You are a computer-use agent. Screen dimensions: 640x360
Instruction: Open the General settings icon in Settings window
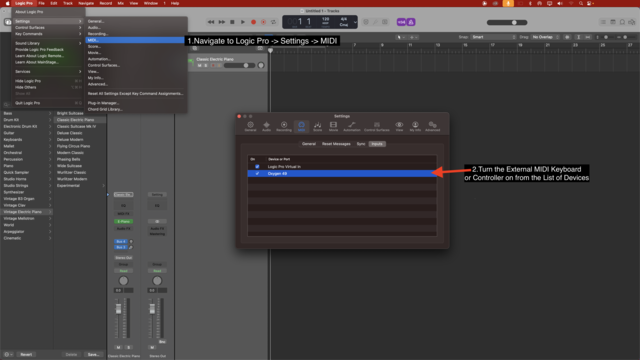[x=250, y=126]
